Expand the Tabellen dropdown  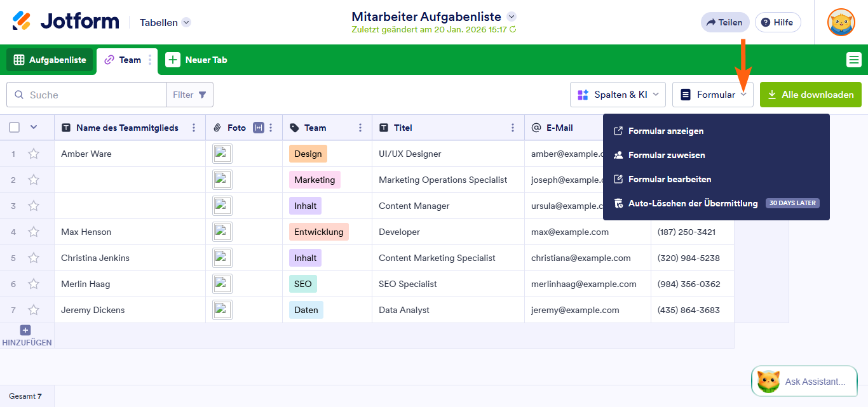click(x=186, y=22)
